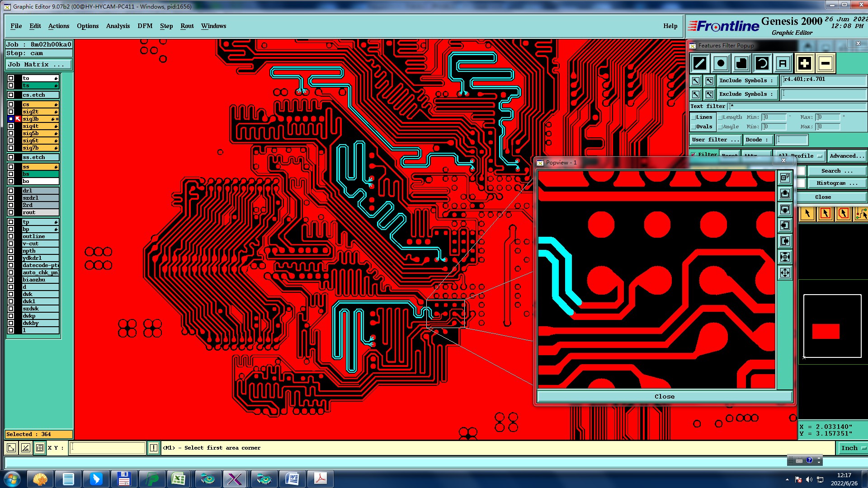Open the Job Matrix selector
Screen dimensions: 868x488
(x=38, y=64)
